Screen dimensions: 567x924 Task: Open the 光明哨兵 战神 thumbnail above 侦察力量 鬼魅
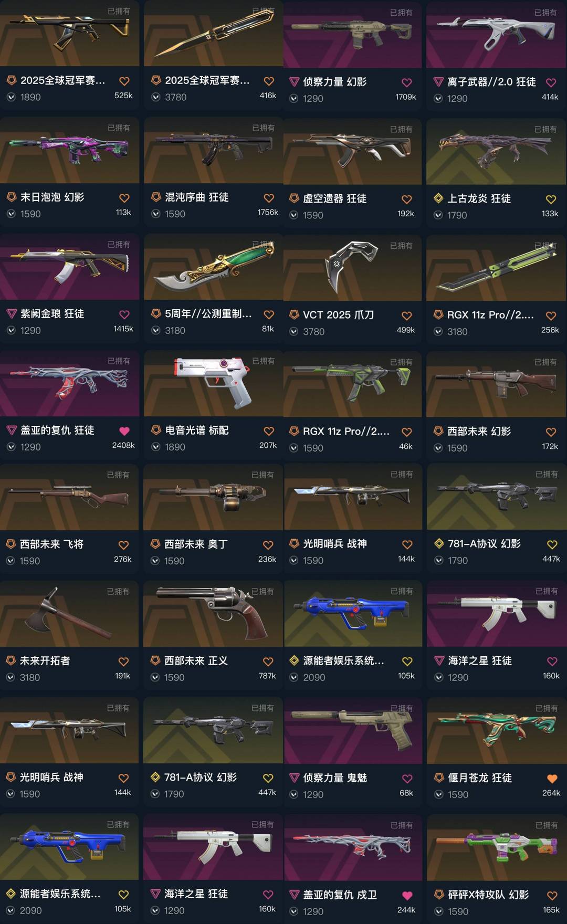352,497
